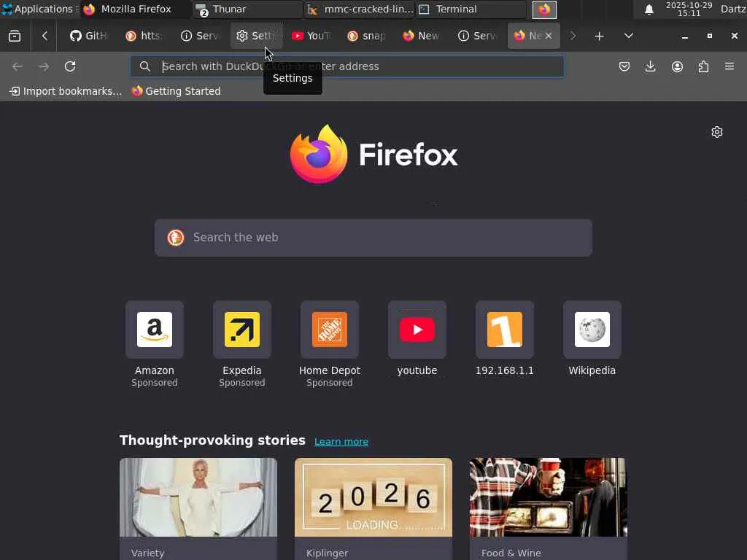Switch to the YouTube tab
The width and height of the screenshot is (747, 560).
311,36
